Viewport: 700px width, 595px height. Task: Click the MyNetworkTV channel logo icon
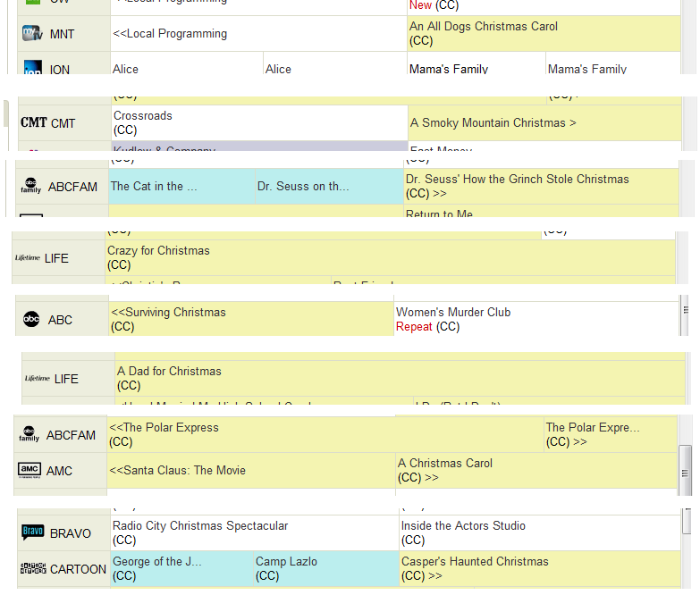tap(32, 33)
